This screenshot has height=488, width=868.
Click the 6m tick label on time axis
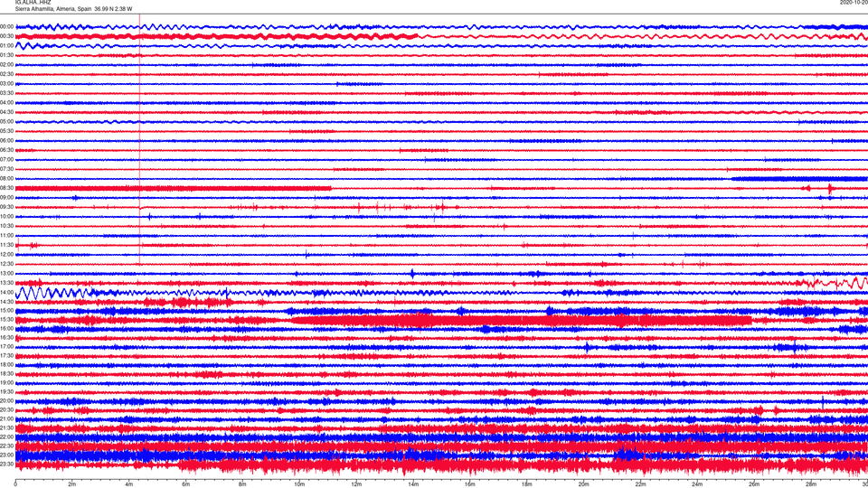185,484
